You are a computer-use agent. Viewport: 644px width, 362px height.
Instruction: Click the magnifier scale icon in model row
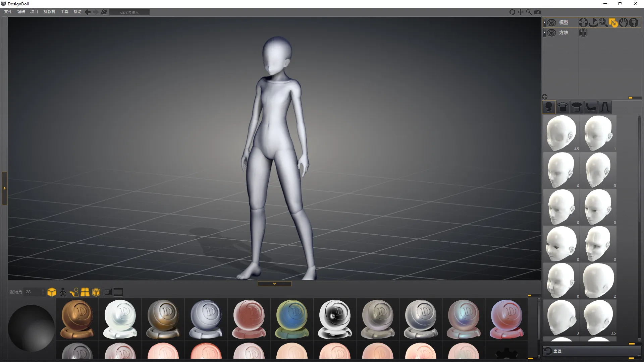point(603,22)
